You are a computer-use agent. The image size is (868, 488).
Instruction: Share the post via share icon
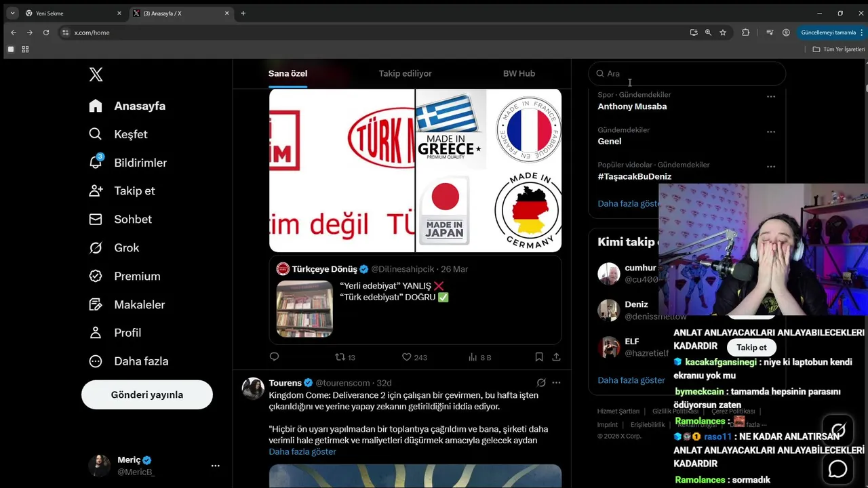pos(557,357)
